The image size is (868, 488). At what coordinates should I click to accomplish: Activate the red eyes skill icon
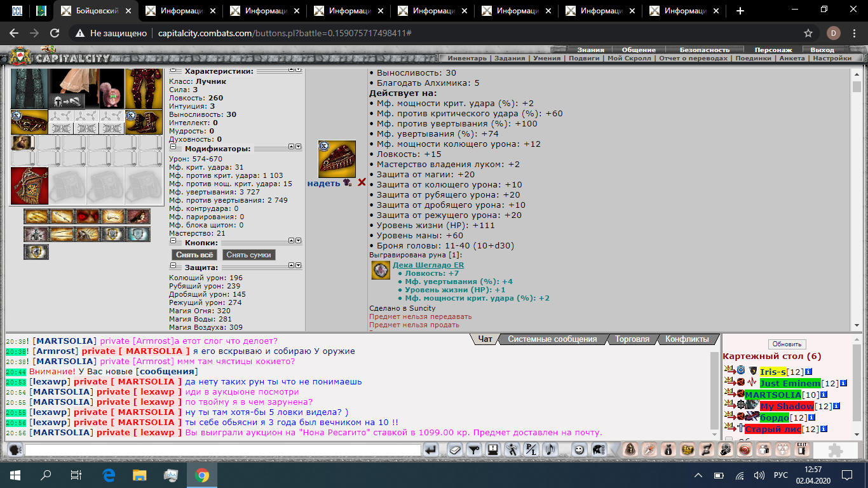pyautogui.click(x=87, y=216)
